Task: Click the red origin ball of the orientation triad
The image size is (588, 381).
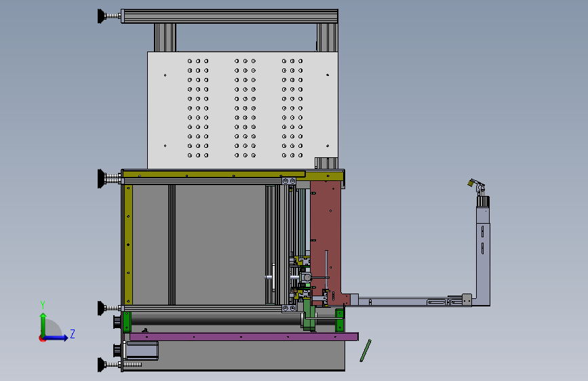Action: 42,338
